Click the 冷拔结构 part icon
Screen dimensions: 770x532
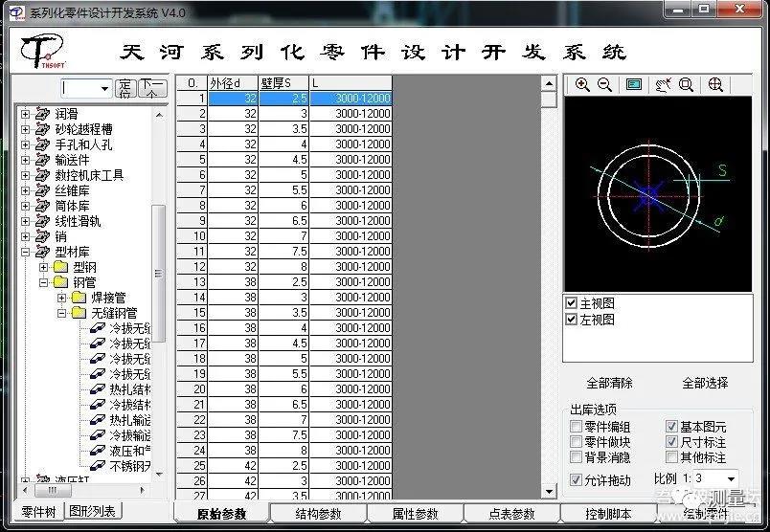[x=98, y=405]
